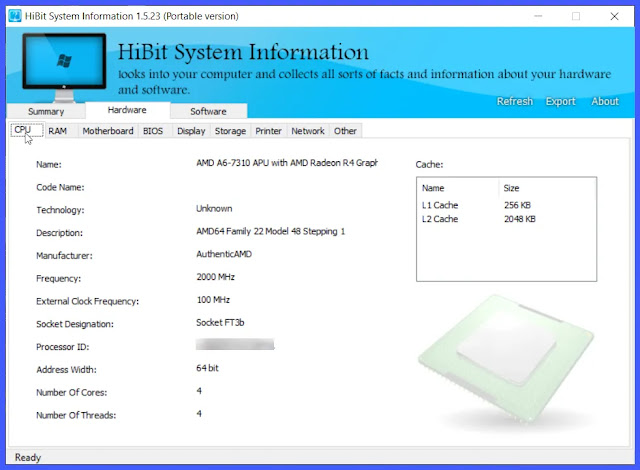Click the AuthenticAMD manufacturer value
This screenshot has width=640, height=470.
(224, 254)
